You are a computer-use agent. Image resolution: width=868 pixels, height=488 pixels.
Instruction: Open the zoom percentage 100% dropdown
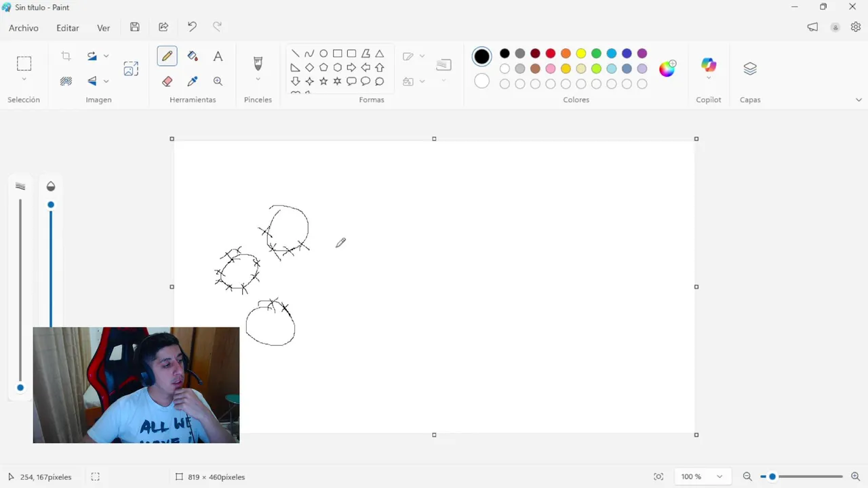tap(703, 476)
